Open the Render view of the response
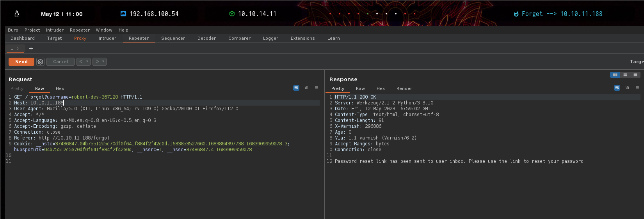The width and height of the screenshot is (644, 219). point(404,88)
